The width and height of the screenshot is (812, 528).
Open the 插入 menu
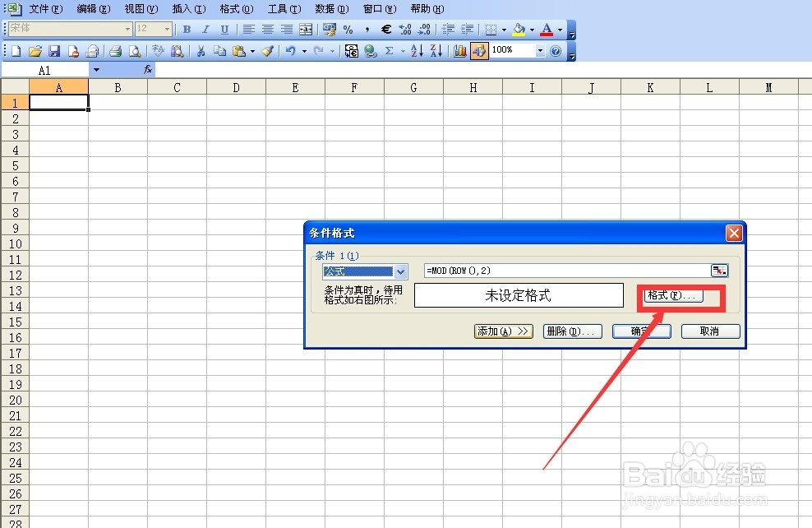pos(188,9)
